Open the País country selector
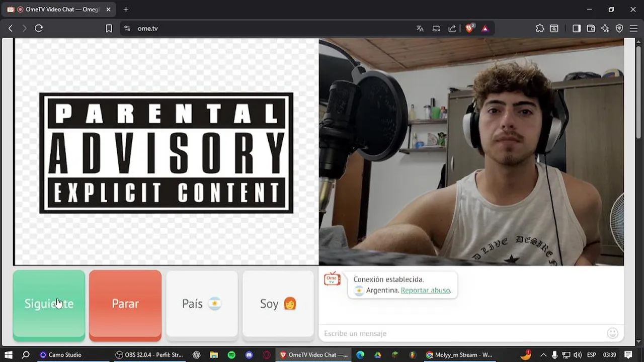This screenshot has width=644, height=362. pyautogui.click(x=202, y=304)
